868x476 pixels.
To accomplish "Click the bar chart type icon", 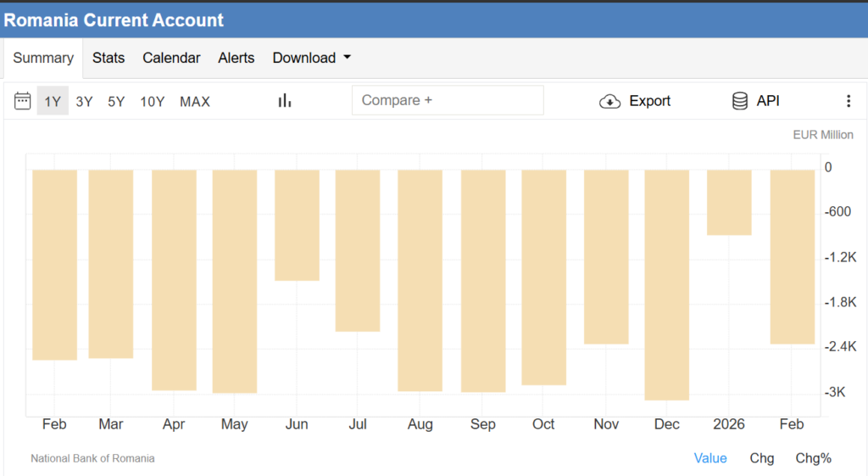I will pos(285,101).
